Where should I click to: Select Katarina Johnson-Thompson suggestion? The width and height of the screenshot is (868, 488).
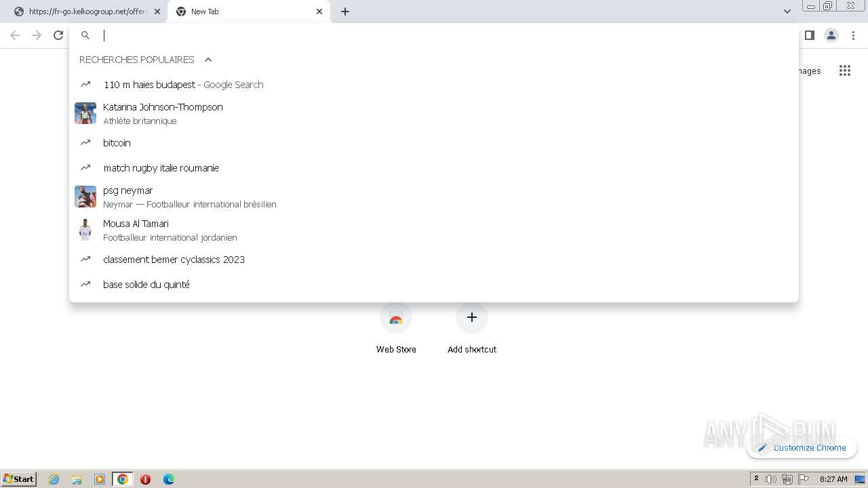434,113
